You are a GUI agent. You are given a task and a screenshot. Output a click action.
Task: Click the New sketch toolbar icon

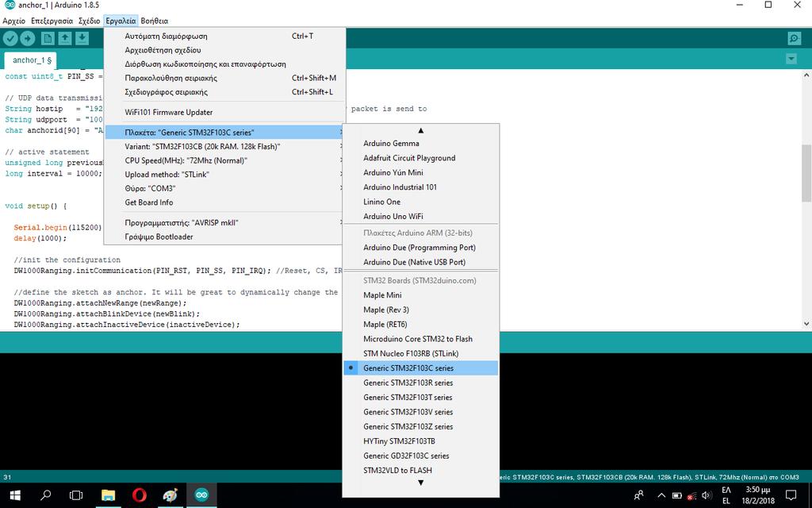48,38
